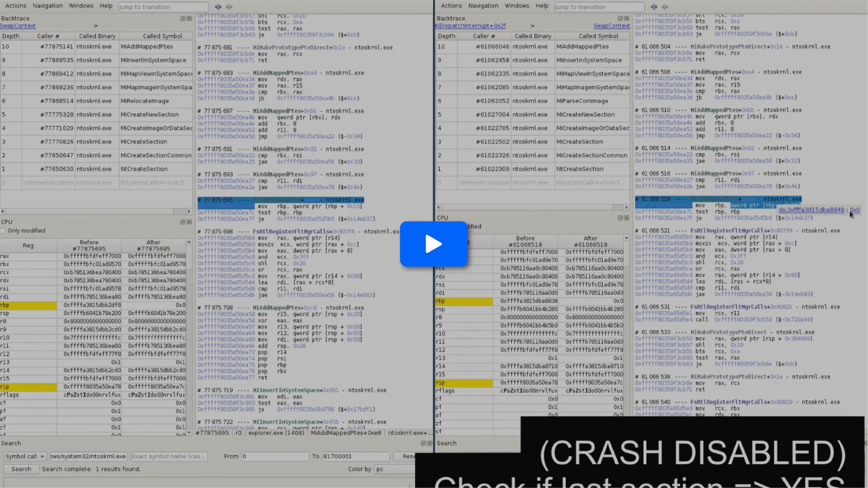The height and width of the screenshot is (488, 868).
Task: Float the left Search panel
Action: 423,443
